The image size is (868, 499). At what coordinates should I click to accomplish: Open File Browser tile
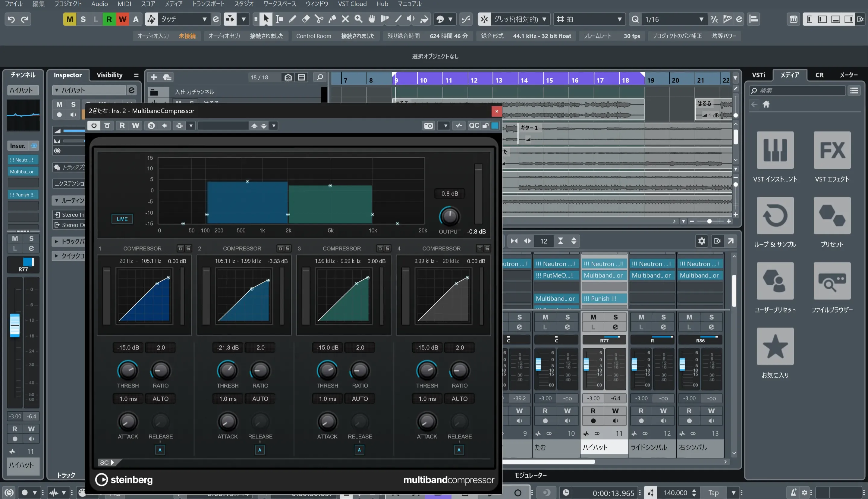point(832,281)
